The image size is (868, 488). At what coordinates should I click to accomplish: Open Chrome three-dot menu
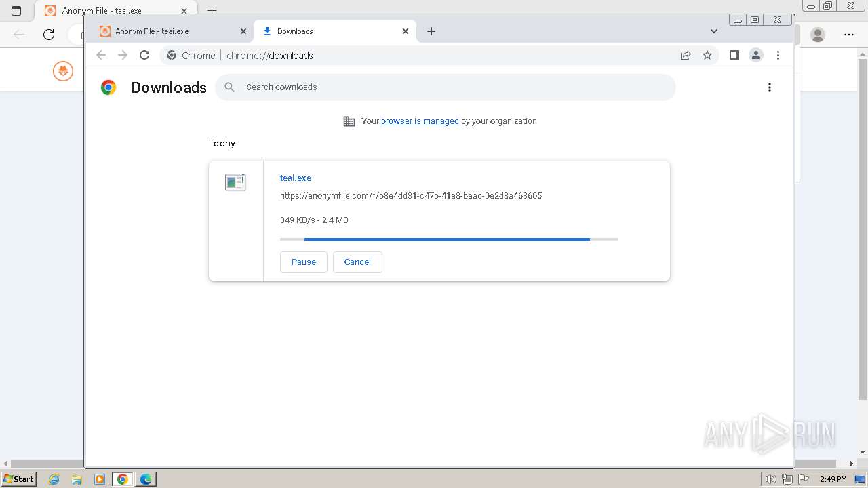[778, 56]
